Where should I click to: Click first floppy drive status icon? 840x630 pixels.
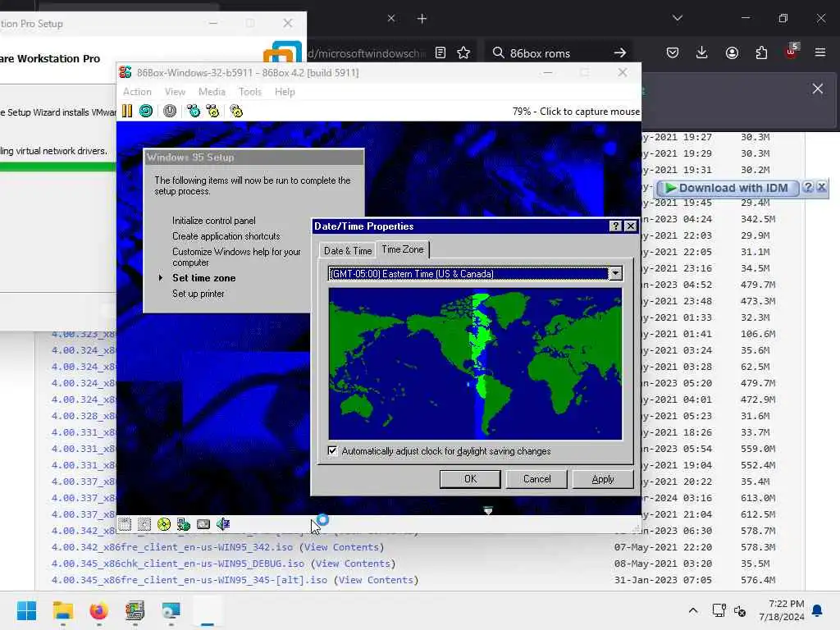click(x=125, y=524)
